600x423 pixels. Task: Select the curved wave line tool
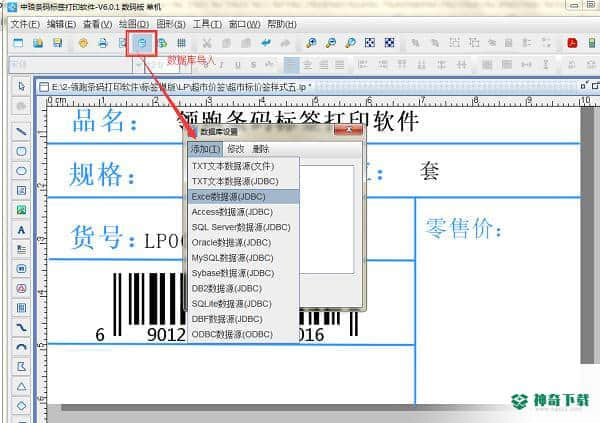21,327
